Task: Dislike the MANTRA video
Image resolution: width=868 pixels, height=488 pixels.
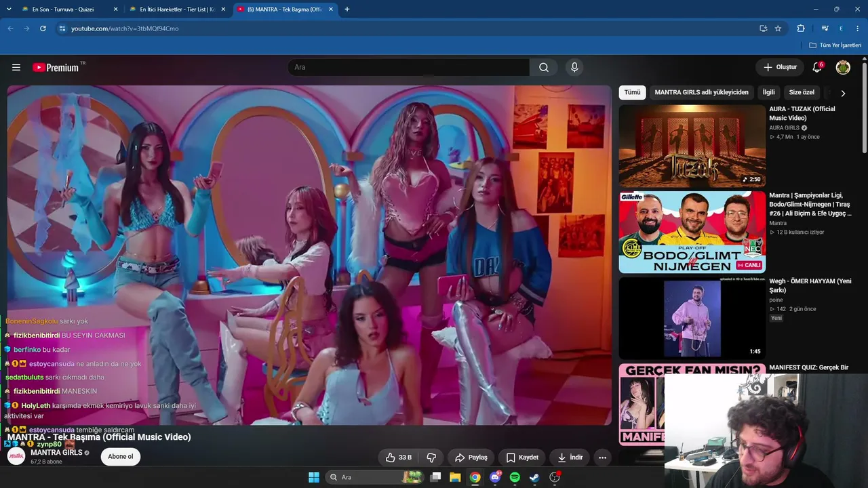Action: [431, 457]
